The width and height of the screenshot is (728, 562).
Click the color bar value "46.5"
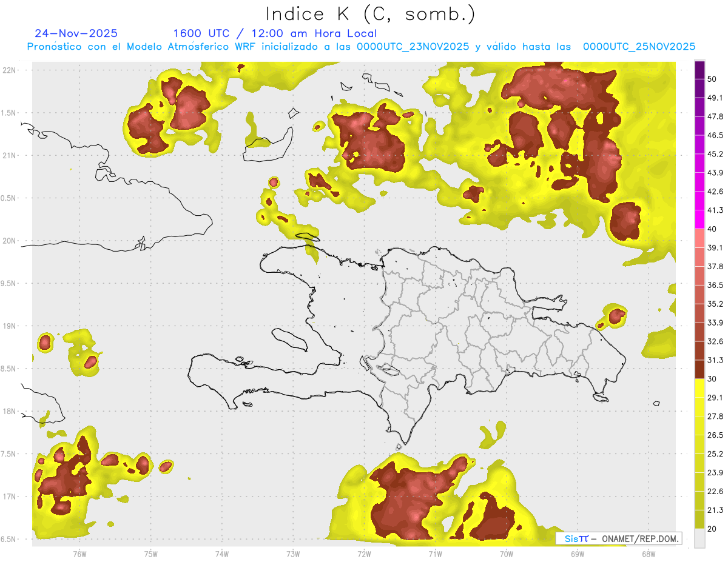click(715, 136)
